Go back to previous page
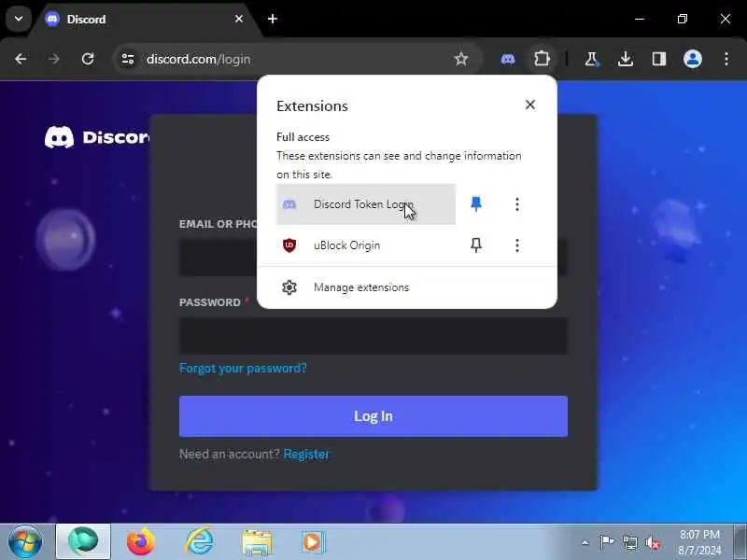This screenshot has width=747, height=560. point(21,59)
